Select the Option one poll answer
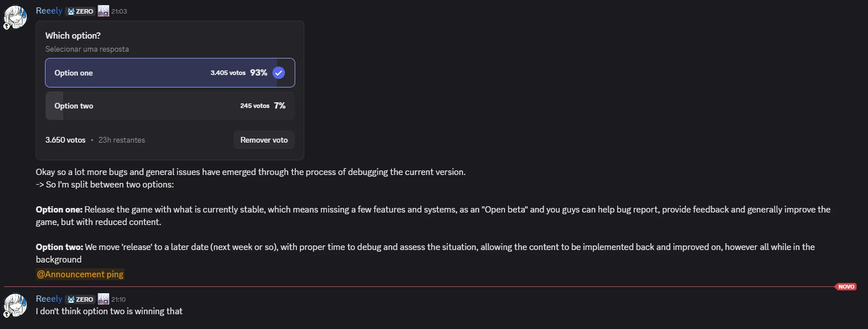Image resolution: width=868 pixels, height=329 pixels. pos(170,73)
